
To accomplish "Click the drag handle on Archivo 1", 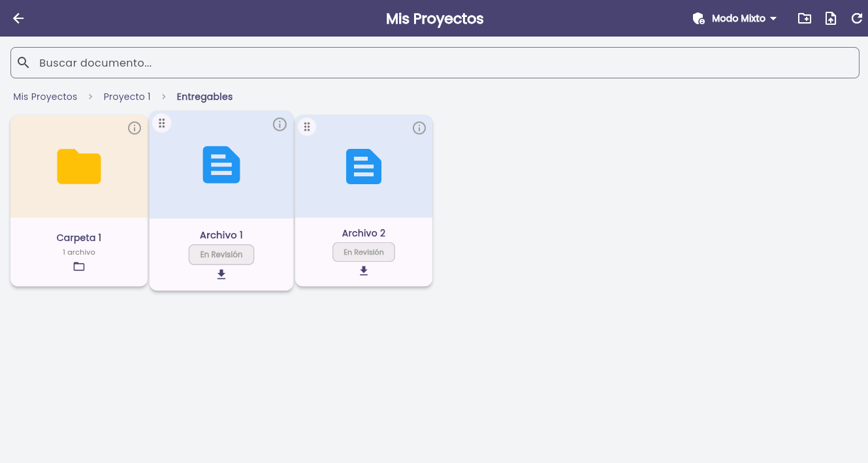I will pyautogui.click(x=162, y=123).
